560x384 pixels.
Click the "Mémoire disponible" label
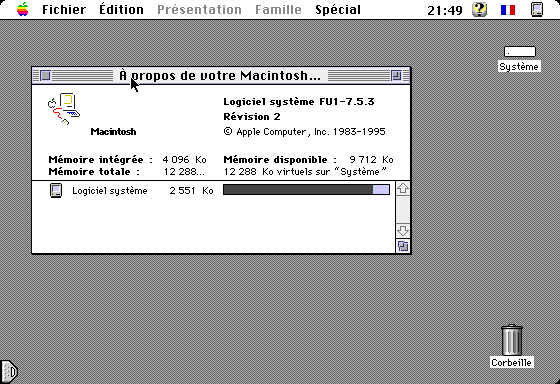point(280,160)
